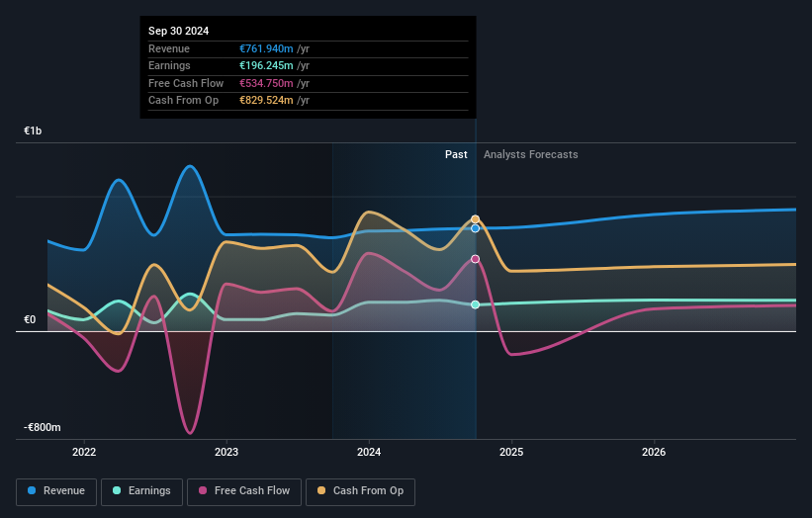812x518 pixels.
Task: Click the Cash From Op value €829.524m
Action: click(x=266, y=101)
